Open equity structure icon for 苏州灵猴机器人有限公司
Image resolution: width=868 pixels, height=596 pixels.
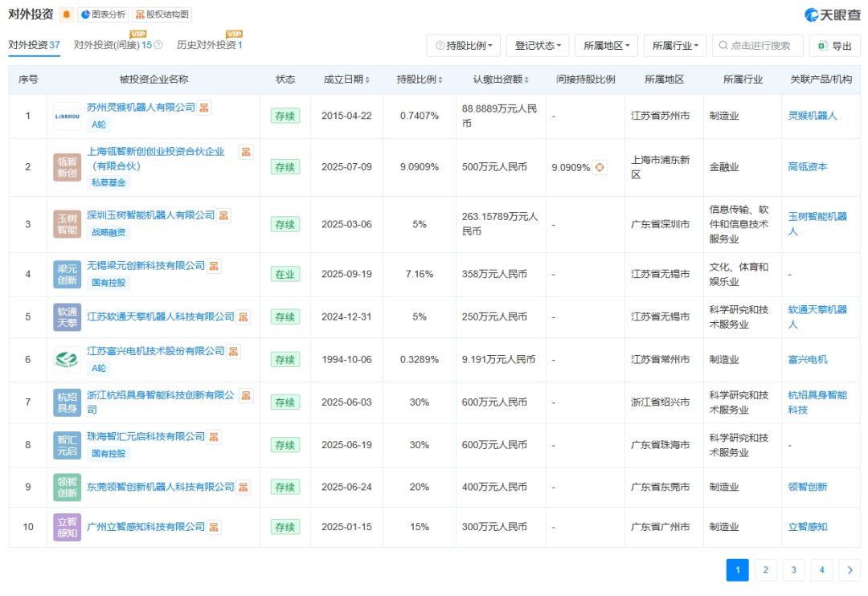tap(204, 108)
